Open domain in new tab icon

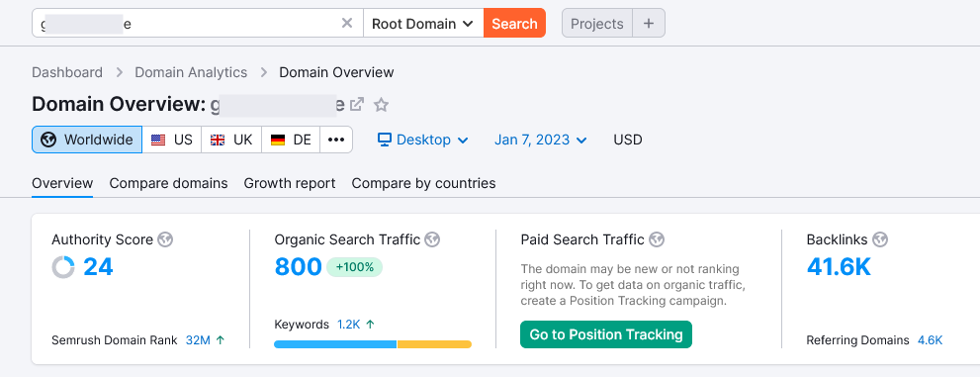357,105
